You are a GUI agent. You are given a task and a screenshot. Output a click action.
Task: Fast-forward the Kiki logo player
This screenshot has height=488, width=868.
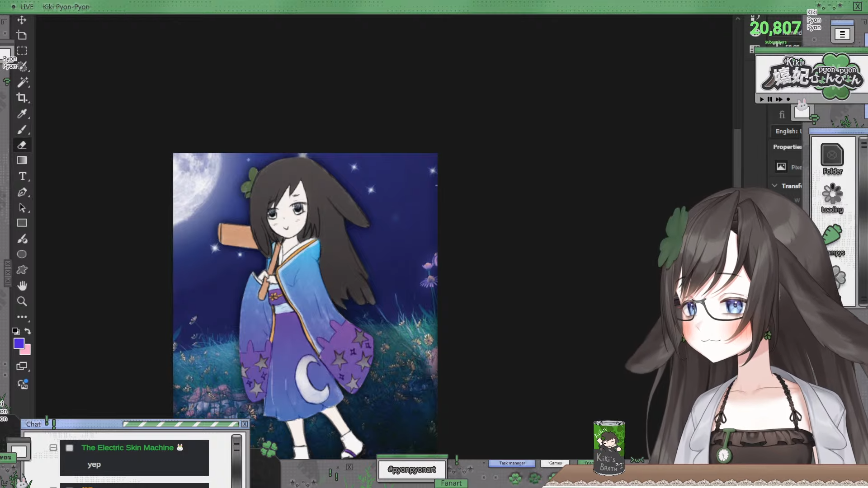[779, 99]
